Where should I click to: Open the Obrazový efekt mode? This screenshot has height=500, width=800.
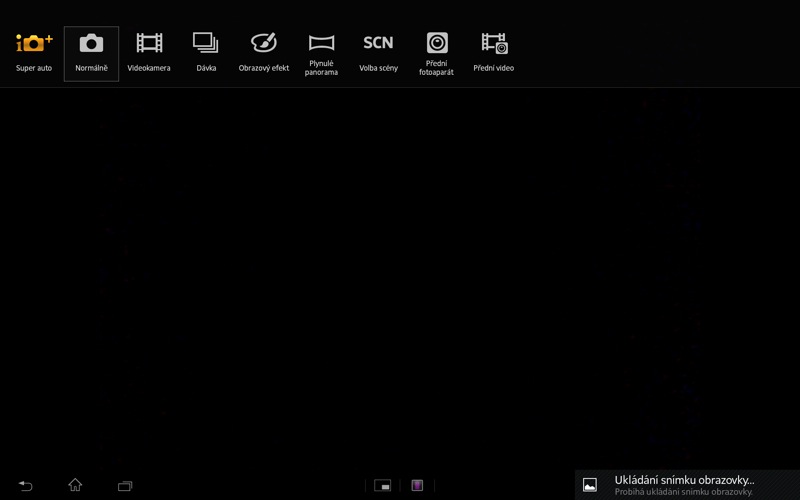point(264,54)
